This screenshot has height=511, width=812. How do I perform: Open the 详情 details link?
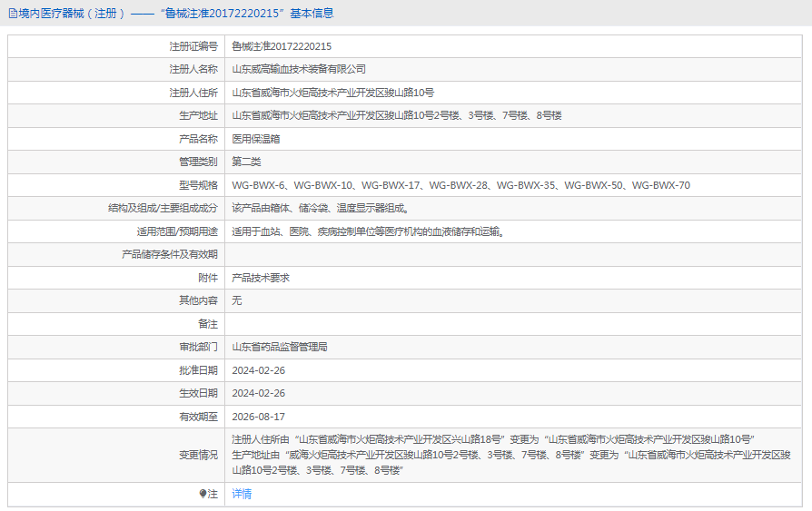pyautogui.click(x=242, y=494)
